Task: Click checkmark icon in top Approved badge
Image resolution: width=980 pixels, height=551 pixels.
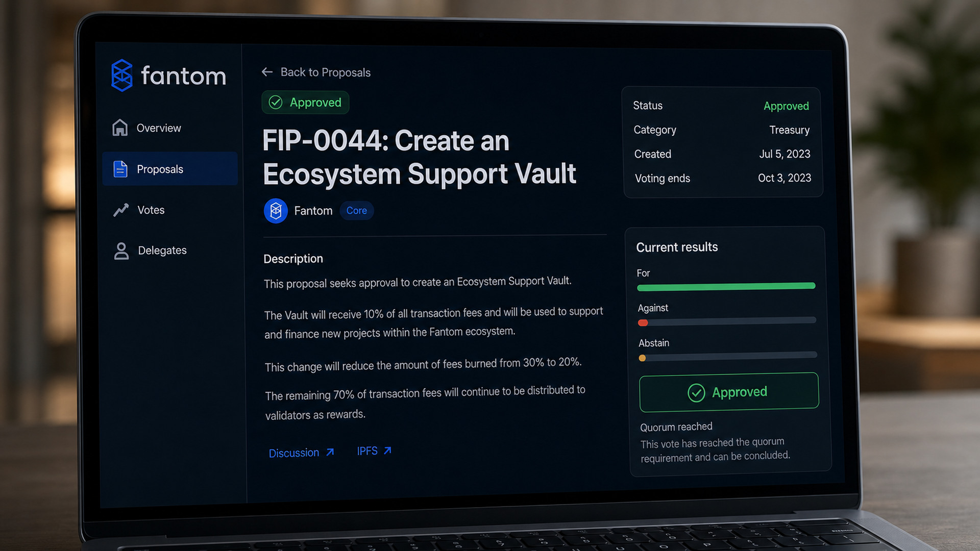Action: tap(276, 103)
